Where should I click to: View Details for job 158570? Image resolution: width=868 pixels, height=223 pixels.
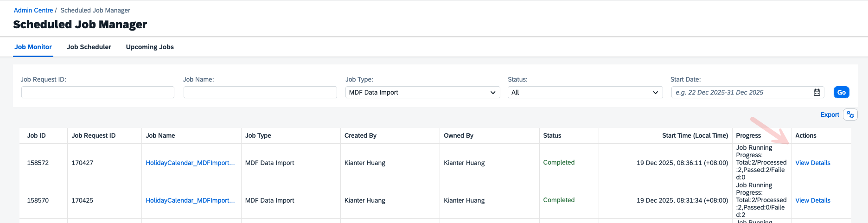click(x=812, y=200)
